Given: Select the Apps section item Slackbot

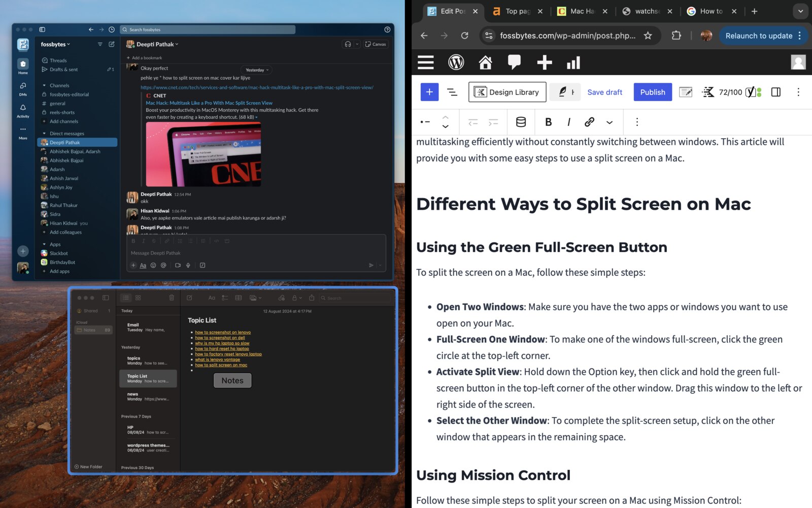Looking at the screenshot, I should point(58,253).
